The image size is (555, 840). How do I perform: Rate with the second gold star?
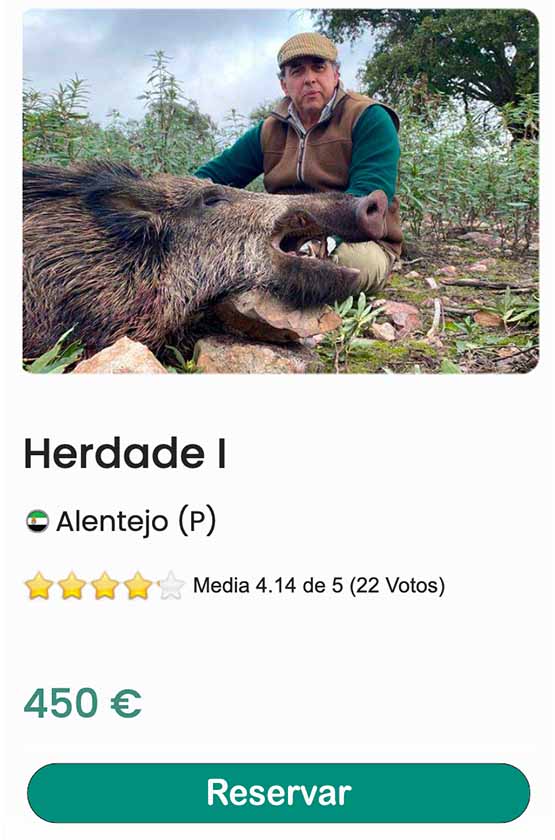coord(72,586)
